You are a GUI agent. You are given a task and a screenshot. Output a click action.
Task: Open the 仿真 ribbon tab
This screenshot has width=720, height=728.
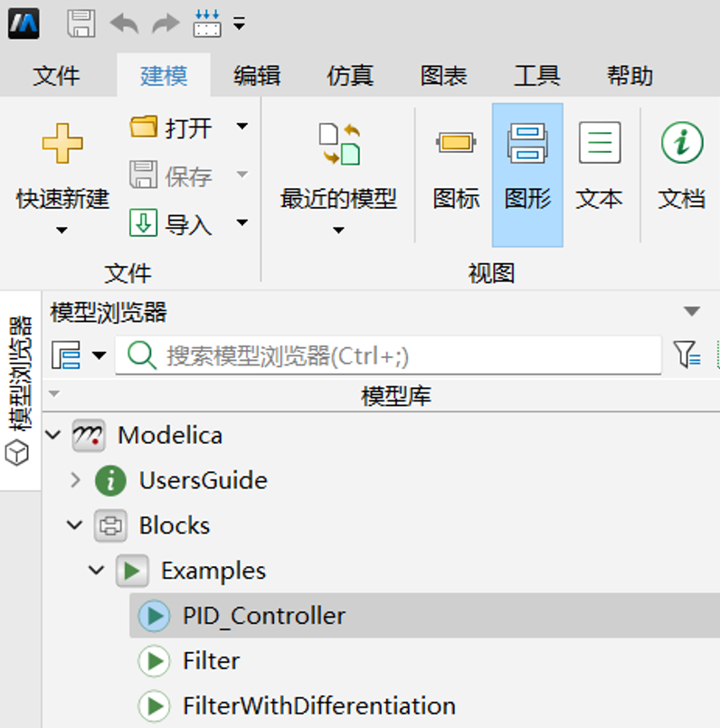(x=350, y=76)
